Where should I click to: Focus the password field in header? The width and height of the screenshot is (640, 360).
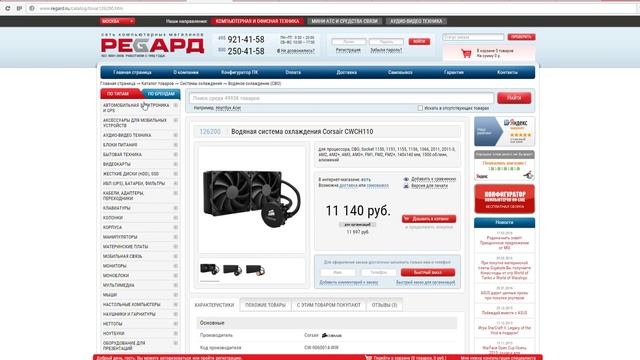(386, 42)
